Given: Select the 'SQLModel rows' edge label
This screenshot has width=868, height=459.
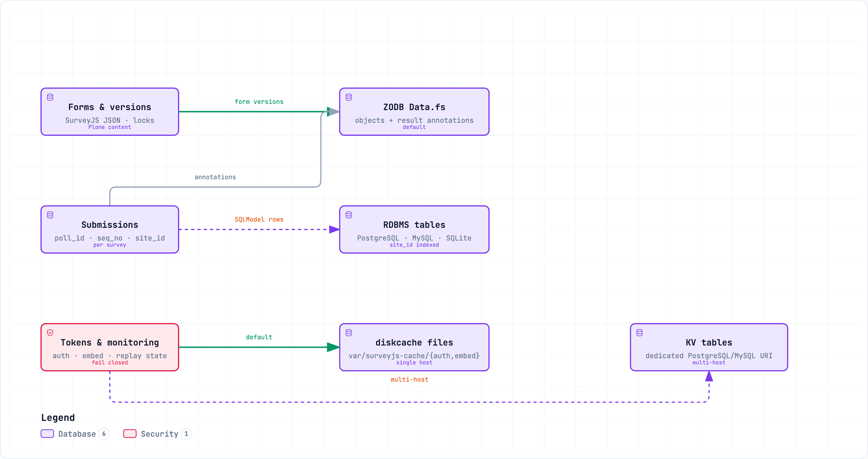Looking at the screenshot, I should click(259, 220).
